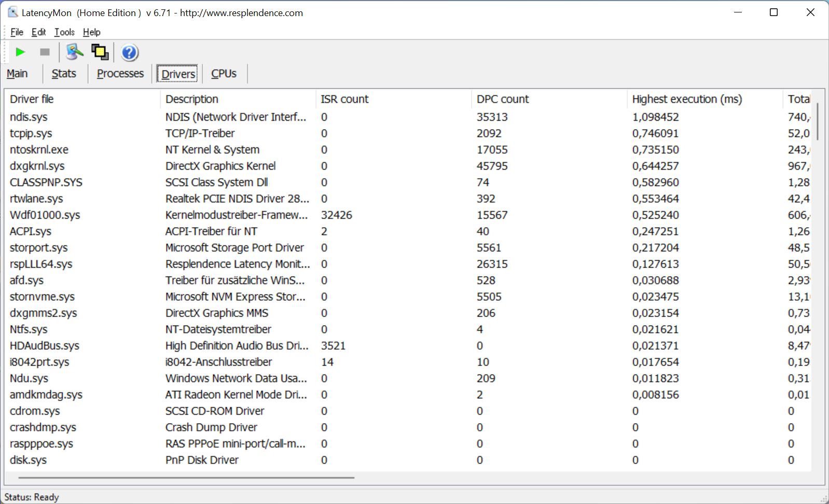Sort by the DPC count column header
This screenshot has height=504, width=829.
pyautogui.click(x=502, y=99)
